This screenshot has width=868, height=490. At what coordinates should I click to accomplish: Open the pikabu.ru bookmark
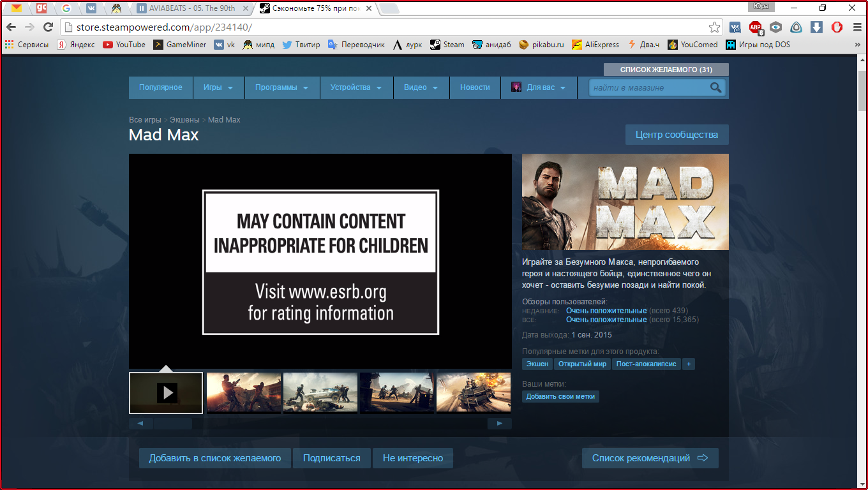541,45
